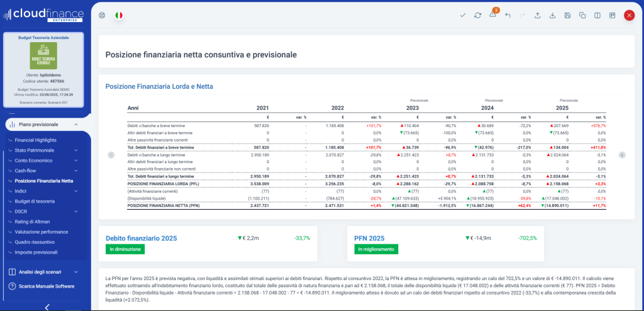
Task: Click the € -14,9m value in PFN card
Action: click(x=478, y=238)
